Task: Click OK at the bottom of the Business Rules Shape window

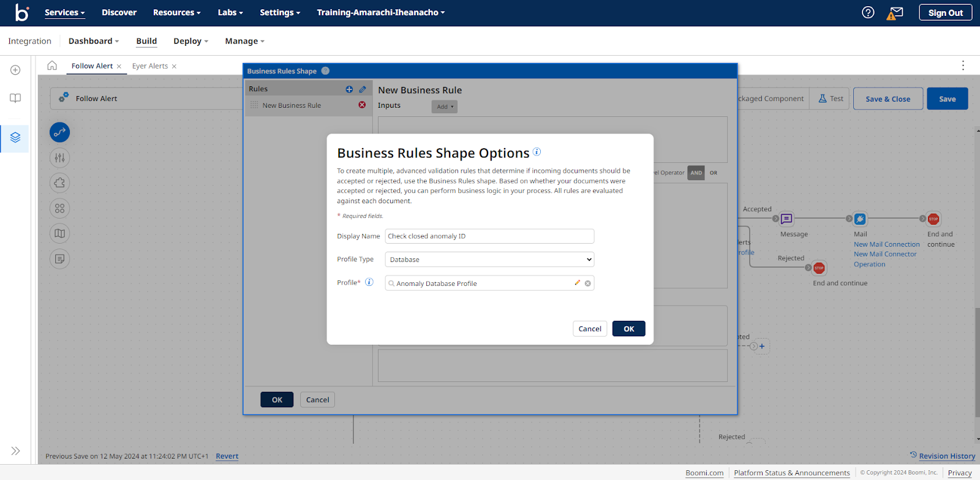Action: (277, 400)
